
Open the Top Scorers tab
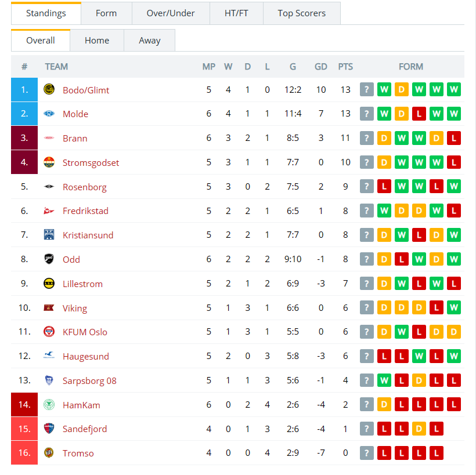click(301, 13)
